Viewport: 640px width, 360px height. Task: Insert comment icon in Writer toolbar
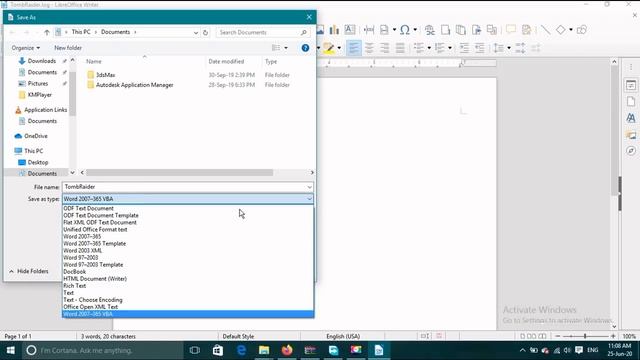coord(511,29)
